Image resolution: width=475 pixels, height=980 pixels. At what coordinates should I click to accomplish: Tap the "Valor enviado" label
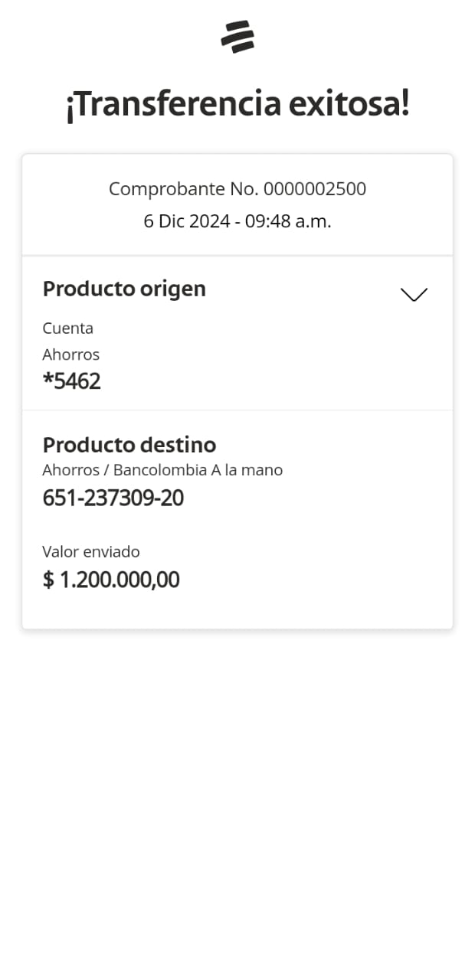point(91,552)
